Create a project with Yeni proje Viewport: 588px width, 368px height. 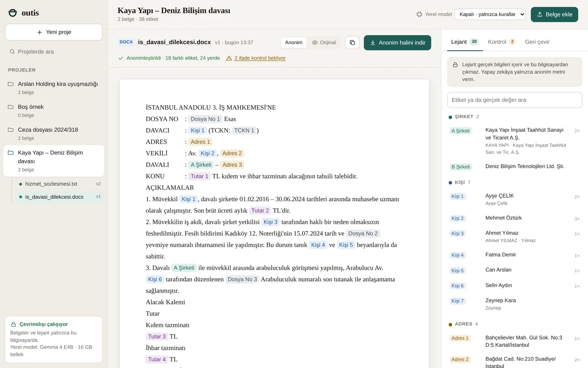click(x=54, y=32)
